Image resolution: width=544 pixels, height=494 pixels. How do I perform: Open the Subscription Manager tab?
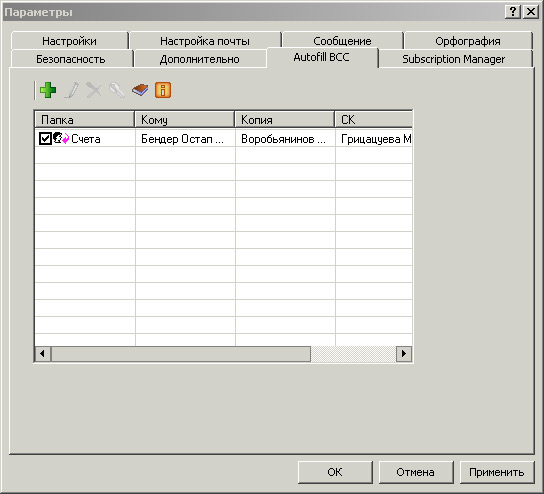point(454,59)
